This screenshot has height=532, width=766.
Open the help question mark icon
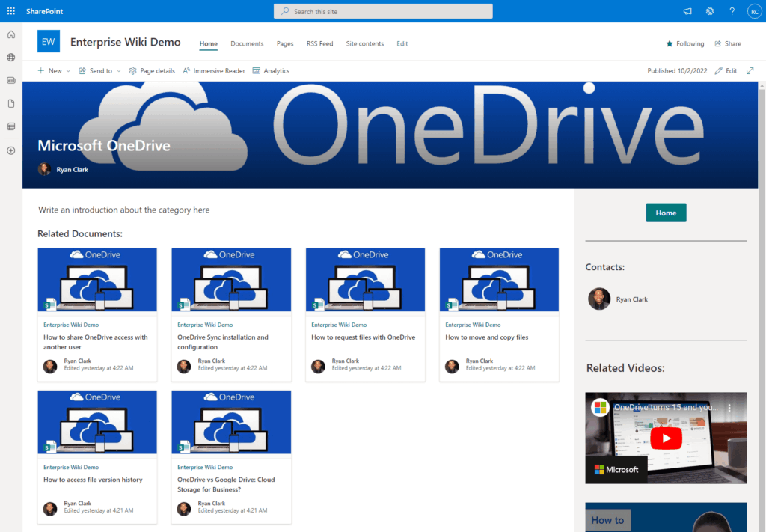[x=732, y=11]
